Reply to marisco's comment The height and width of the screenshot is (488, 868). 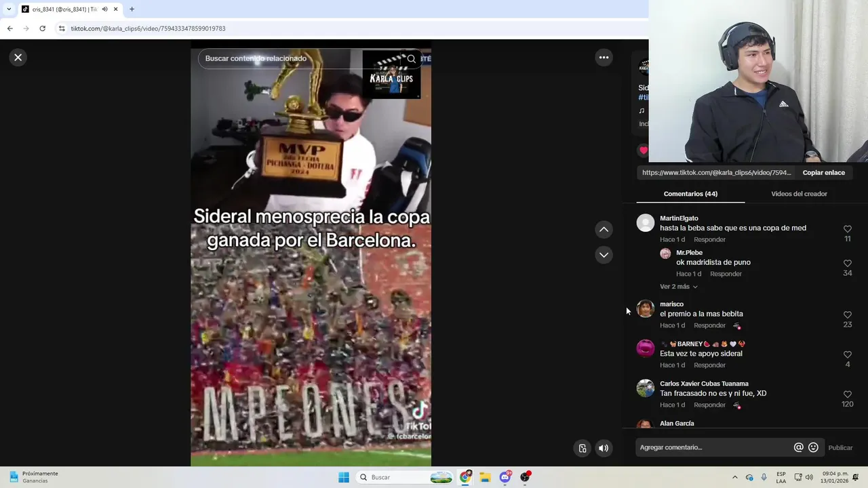click(x=709, y=325)
